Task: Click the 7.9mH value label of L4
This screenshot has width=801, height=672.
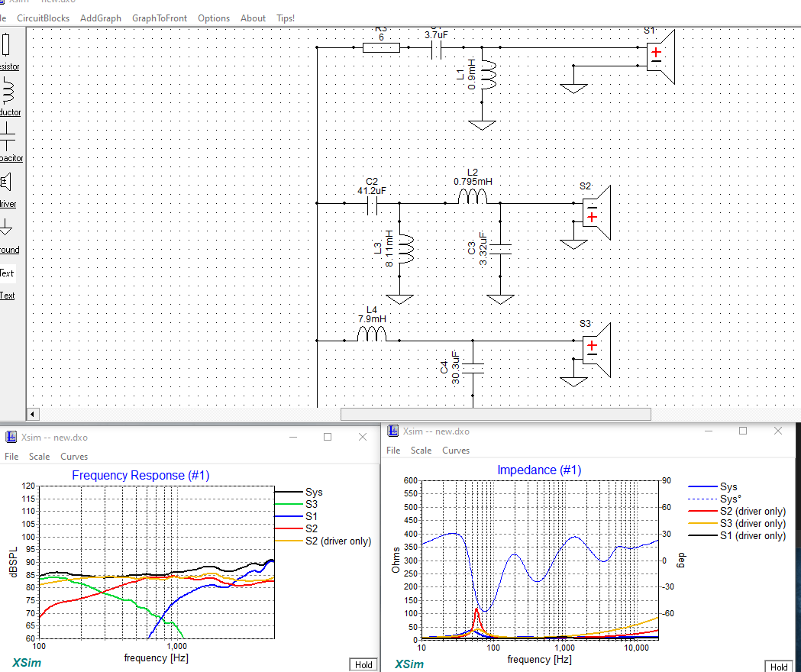Action: (372, 319)
